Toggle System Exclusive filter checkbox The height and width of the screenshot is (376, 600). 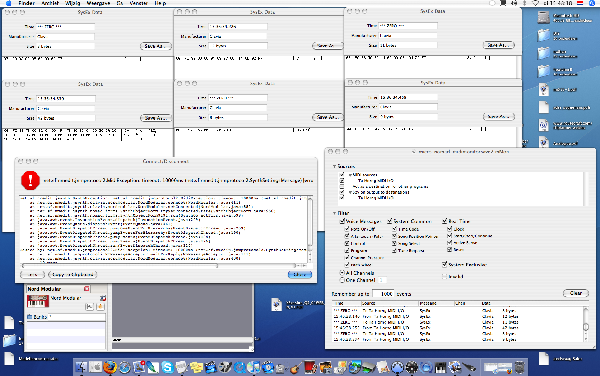(445, 264)
